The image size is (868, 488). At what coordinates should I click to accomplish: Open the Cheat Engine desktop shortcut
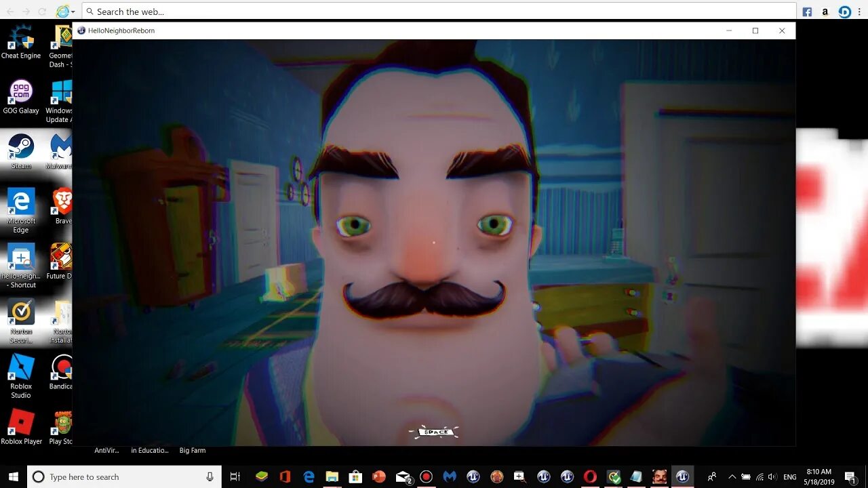click(21, 41)
